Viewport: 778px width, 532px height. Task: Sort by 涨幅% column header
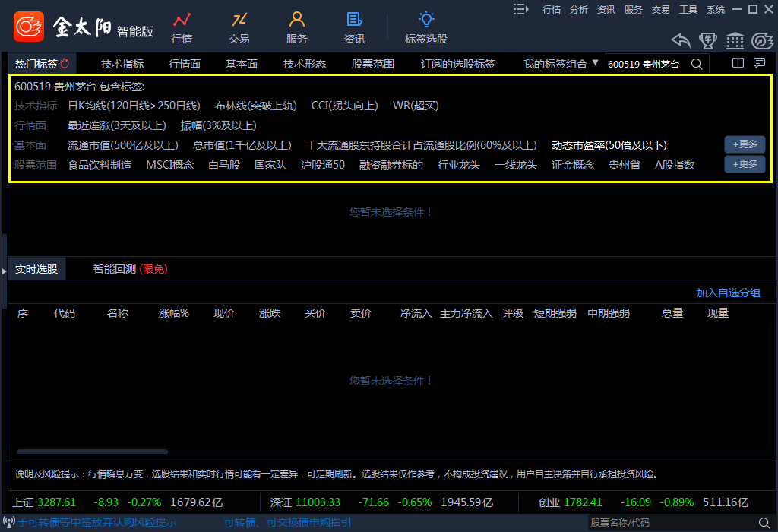pos(174,313)
